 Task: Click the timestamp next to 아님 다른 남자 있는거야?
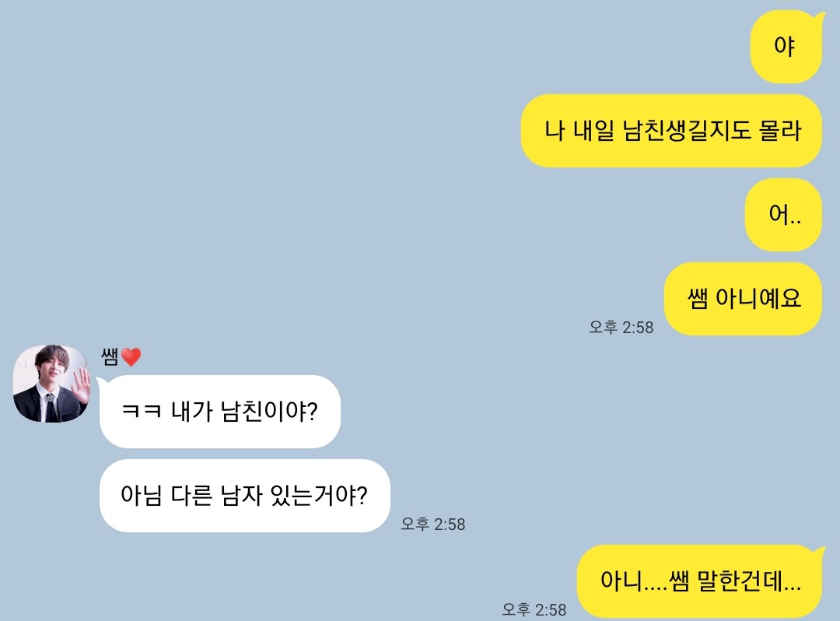click(433, 524)
